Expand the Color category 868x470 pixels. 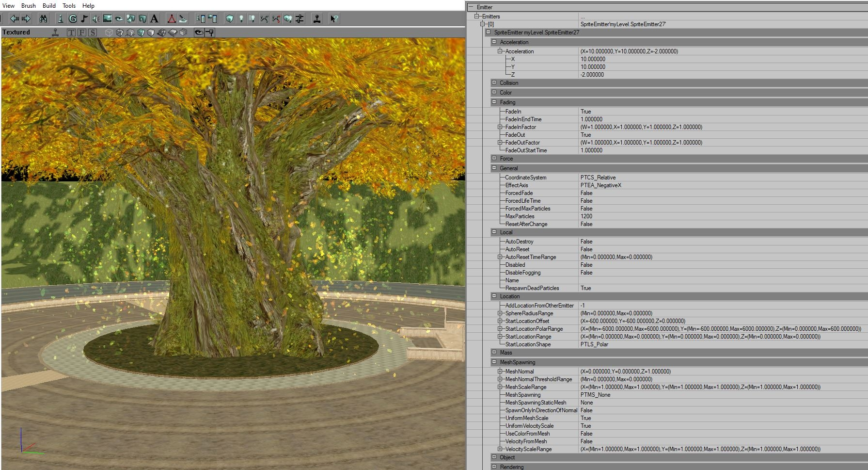(494, 92)
